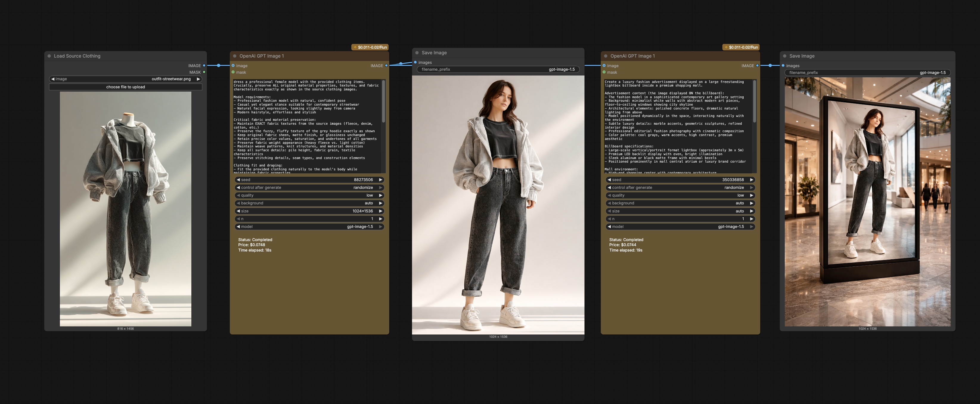Click images input port on rightmost Save Image
980x404 pixels.
783,65
